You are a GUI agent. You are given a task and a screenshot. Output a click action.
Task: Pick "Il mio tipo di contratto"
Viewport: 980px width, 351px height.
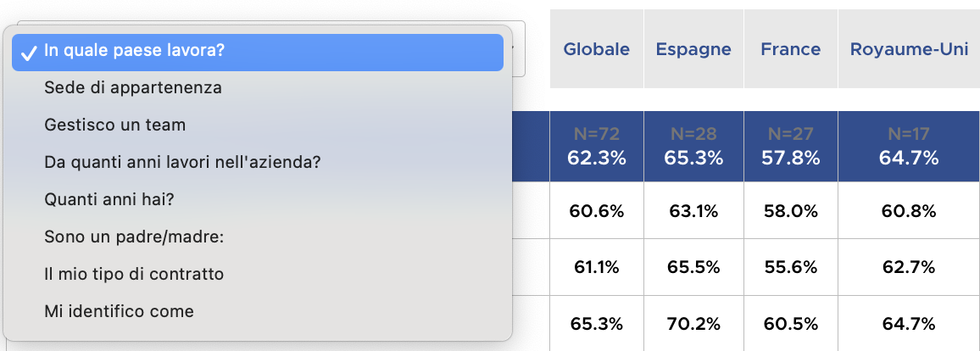click(134, 275)
